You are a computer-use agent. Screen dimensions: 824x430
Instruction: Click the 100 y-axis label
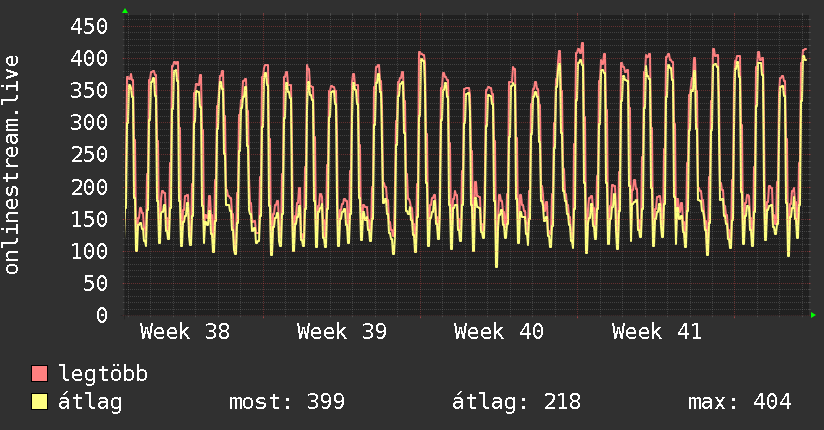89,251
